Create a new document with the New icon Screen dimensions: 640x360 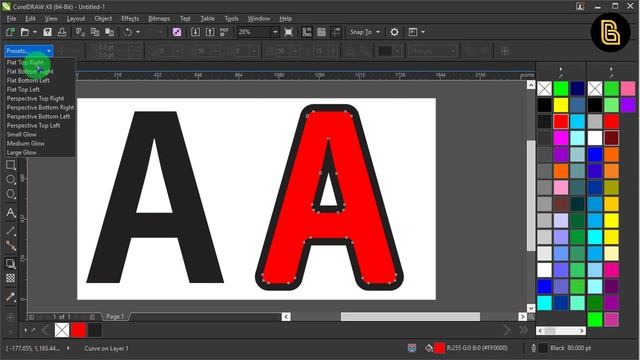[10, 32]
